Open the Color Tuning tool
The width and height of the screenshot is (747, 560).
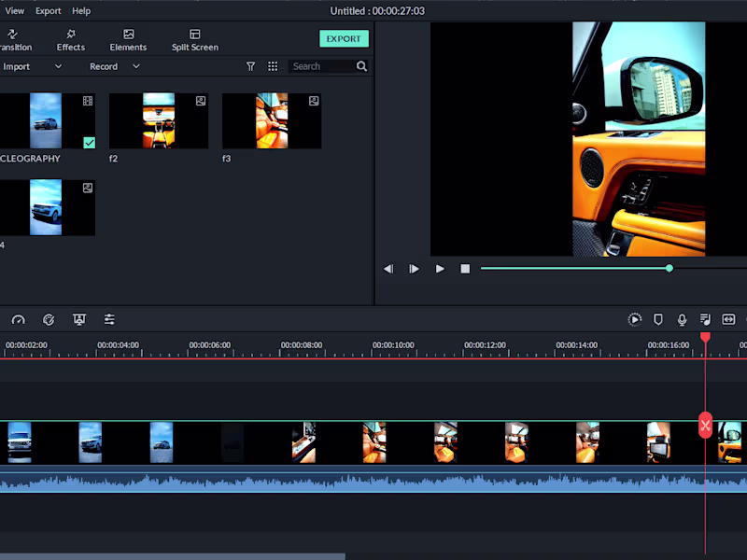click(49, 319)
